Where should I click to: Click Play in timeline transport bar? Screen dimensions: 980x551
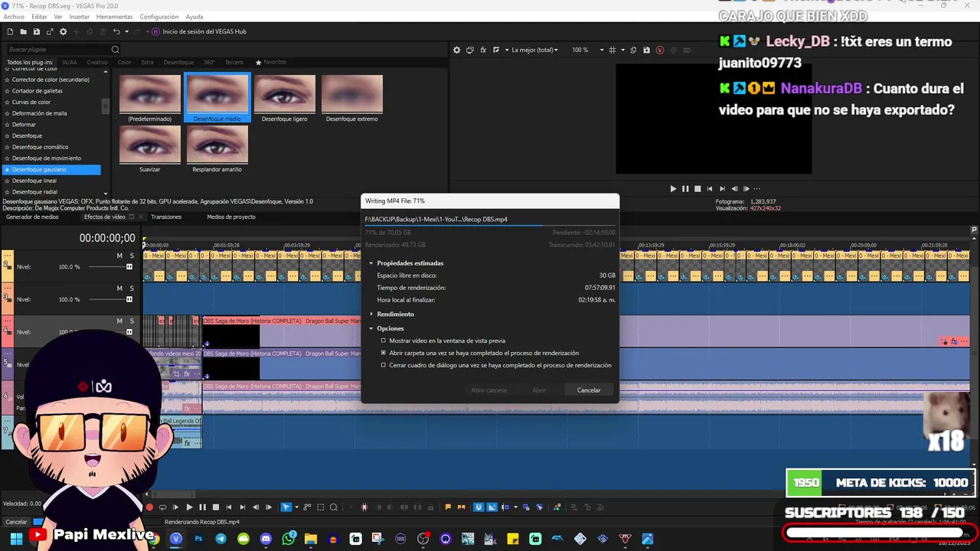[189, 507]
